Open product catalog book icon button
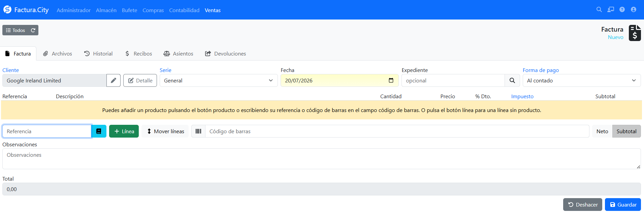The width and height of the screenshot is (644, 221). 99,131
